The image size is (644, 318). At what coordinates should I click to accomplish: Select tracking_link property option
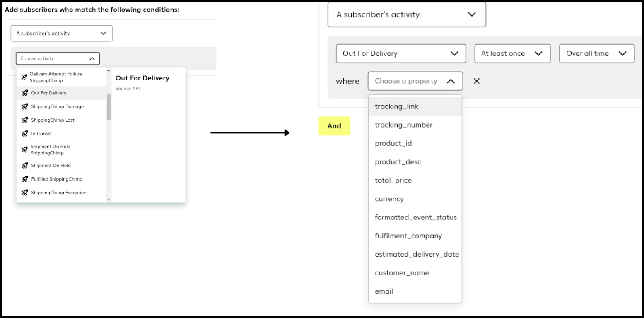pos(396,106)
